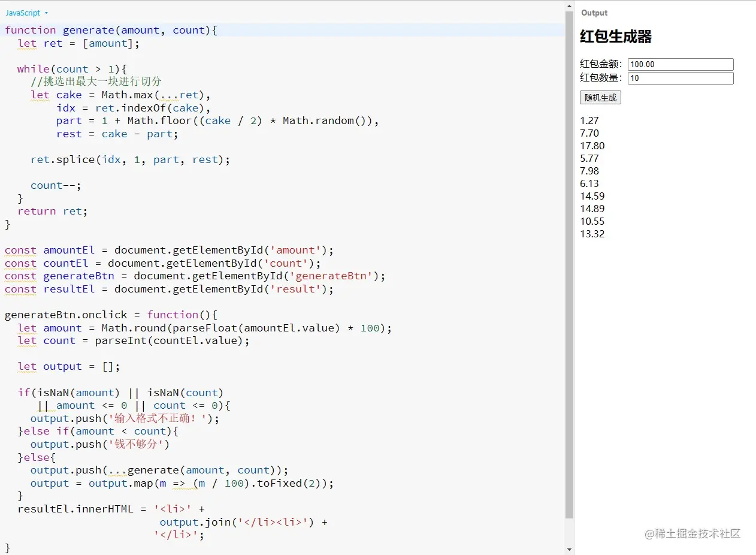Viewport: 756px width, 555px height.
Task: Click the 随机生成 button
Action: pyautogui.click(x=600, y=98)
